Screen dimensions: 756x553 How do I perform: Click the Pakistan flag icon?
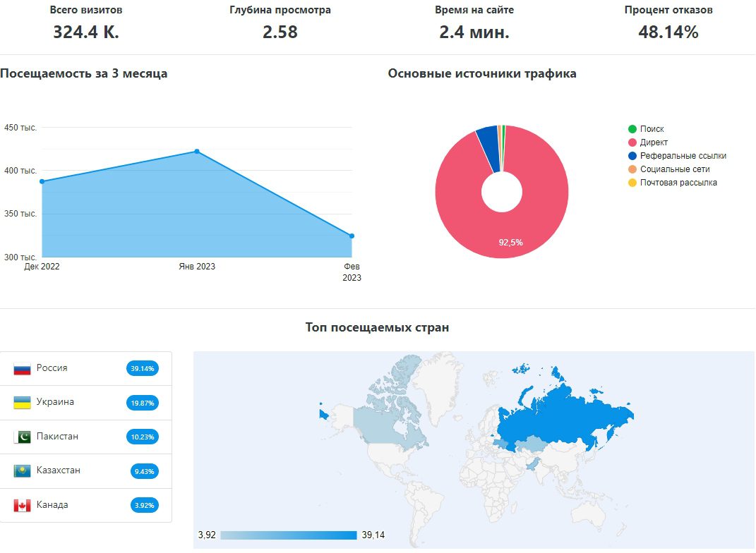(22, 437)
